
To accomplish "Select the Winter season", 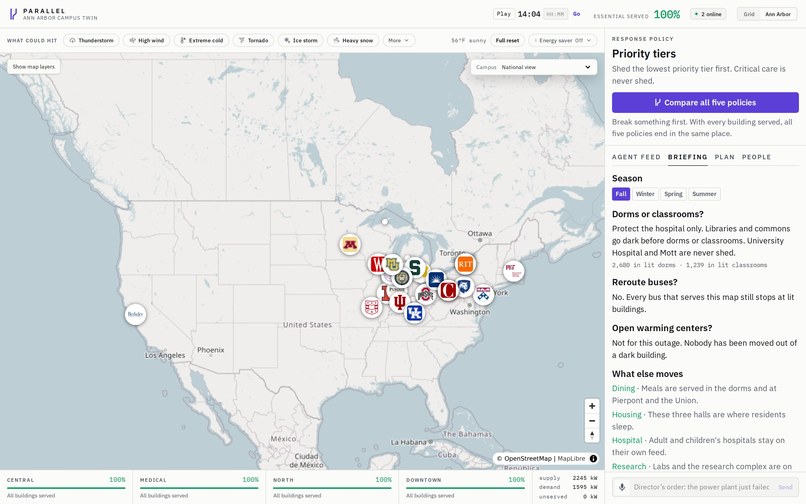I will (x=645, y=194).
